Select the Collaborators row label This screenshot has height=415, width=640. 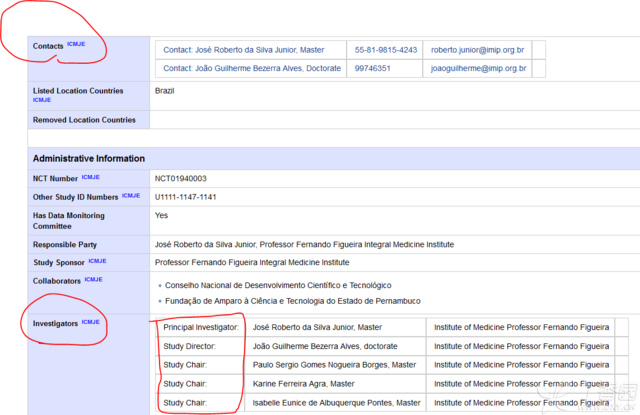tap(57, 281)
